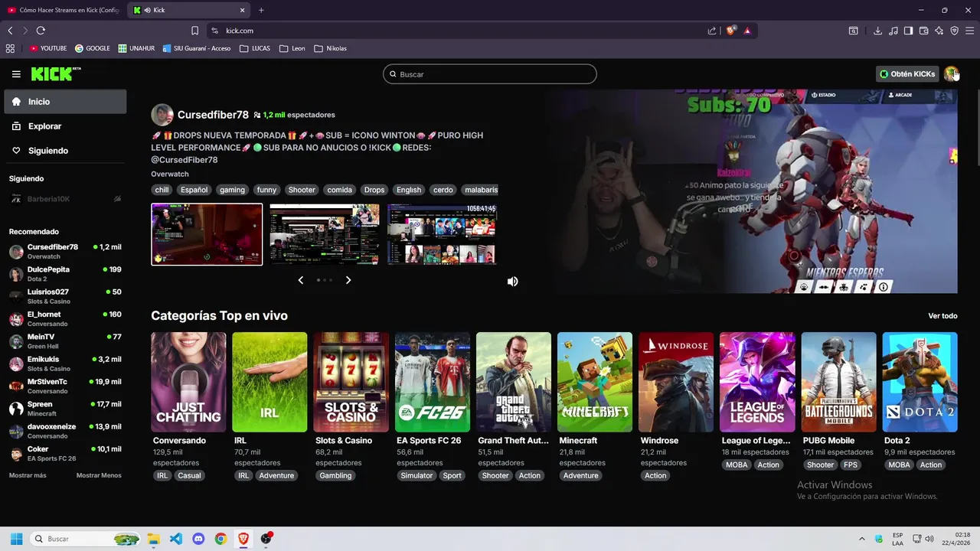Open Explorar in the sidebar
The width and height of the screenshot is (980, 551).
click(65, 126)
